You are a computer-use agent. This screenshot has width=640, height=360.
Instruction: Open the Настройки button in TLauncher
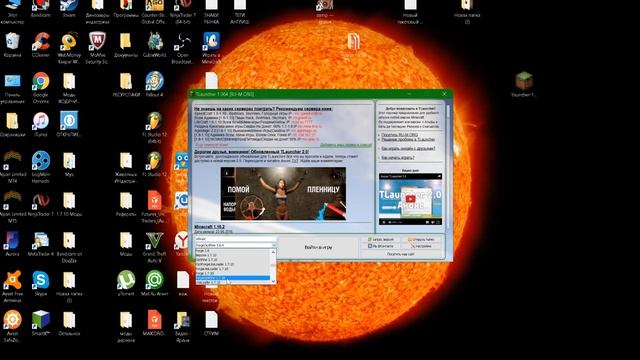click(x=422, y=246)
